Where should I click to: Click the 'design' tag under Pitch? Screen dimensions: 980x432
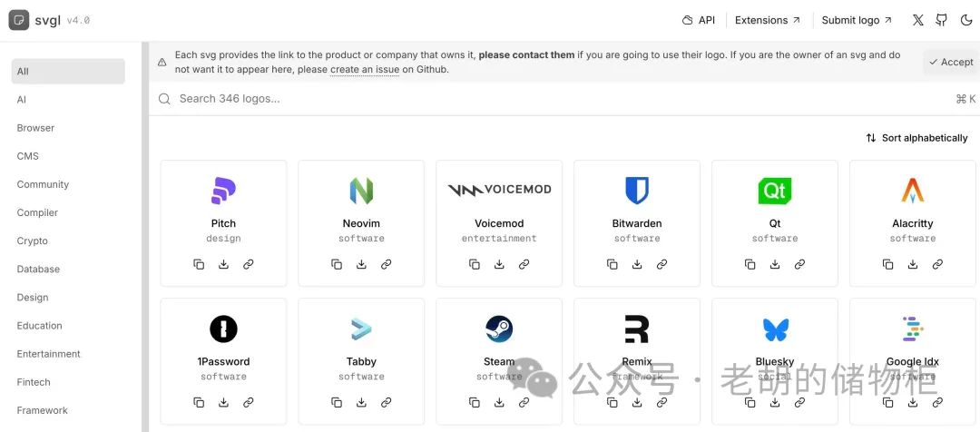click(x=224, y=238)
